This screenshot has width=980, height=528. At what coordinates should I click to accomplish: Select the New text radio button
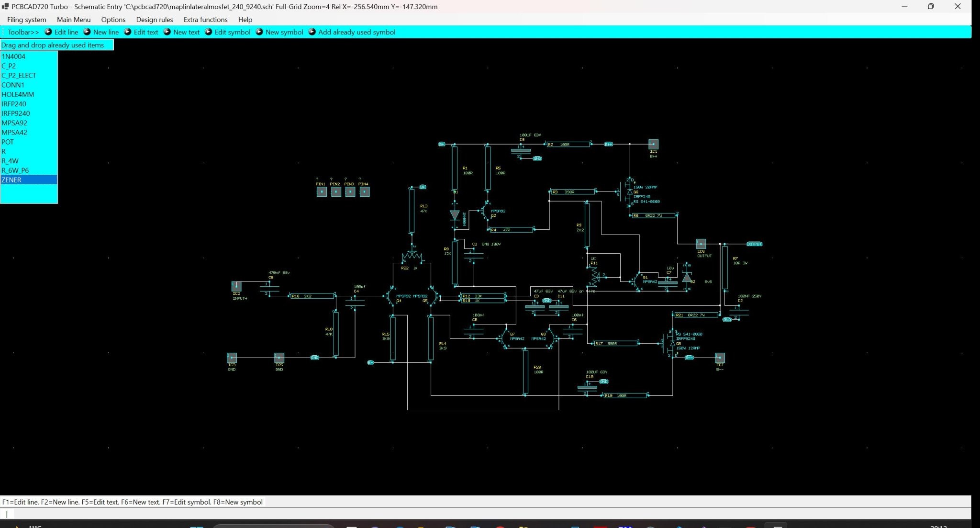pyautogui.click(x=182, y=32)
